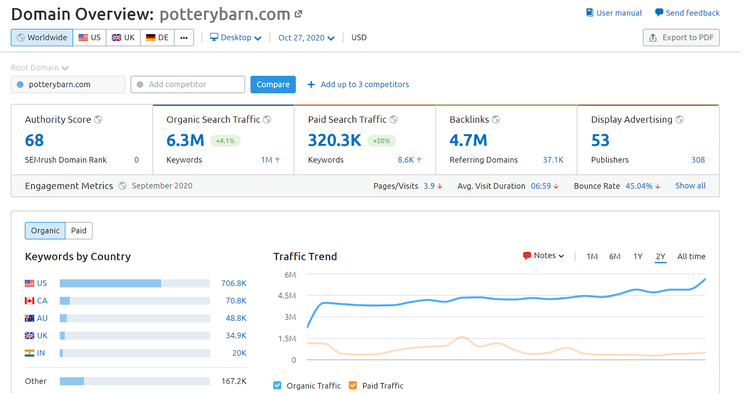This screenshot has height=393, width=750.
Task: Click green up arrow next to 1M keywords
Action: coord(277,160)
